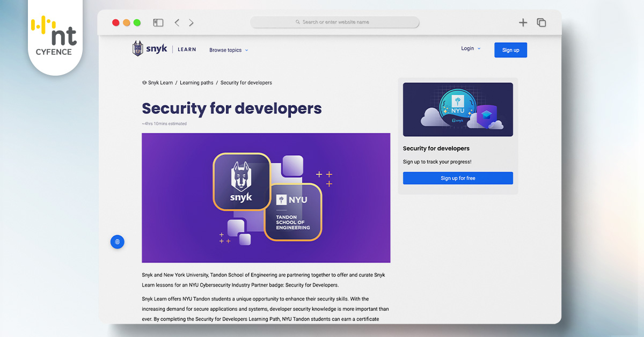Click the Sign up for free button

[458, 178]
